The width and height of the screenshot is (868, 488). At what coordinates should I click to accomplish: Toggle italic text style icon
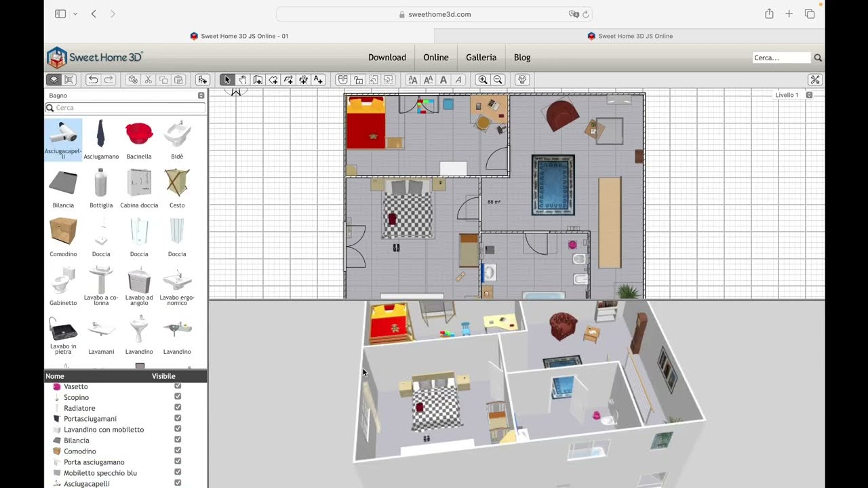point(458,80)
